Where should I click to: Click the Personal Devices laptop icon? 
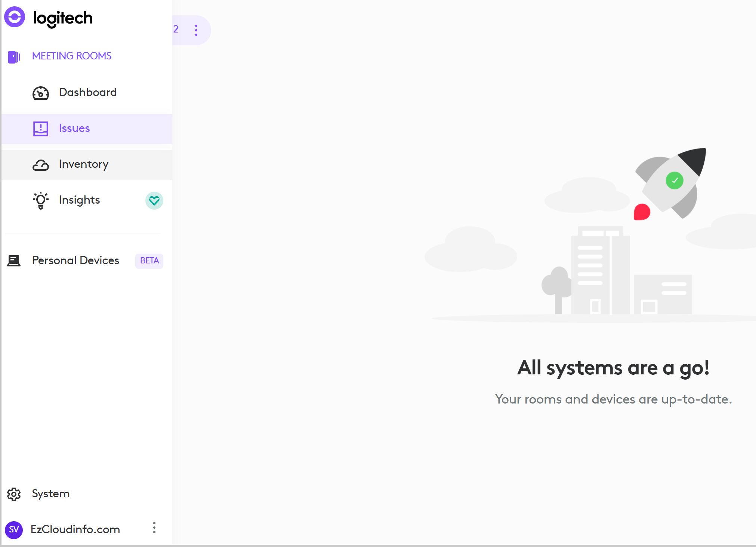click(14, 261)
